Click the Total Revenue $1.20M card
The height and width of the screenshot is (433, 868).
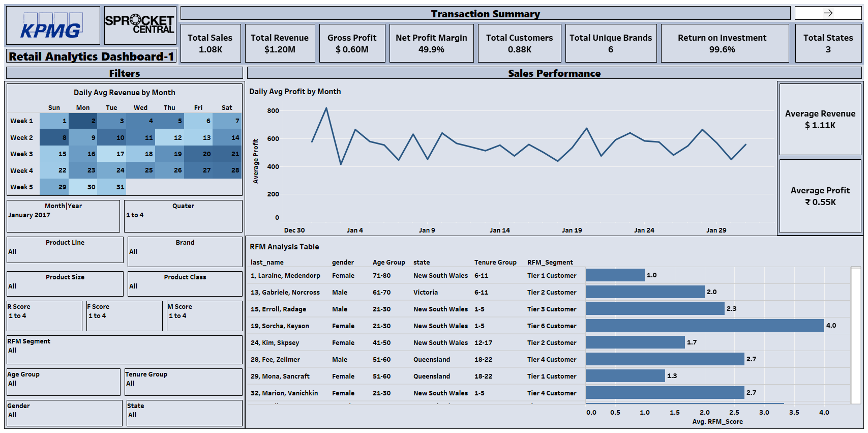[280, 44]
